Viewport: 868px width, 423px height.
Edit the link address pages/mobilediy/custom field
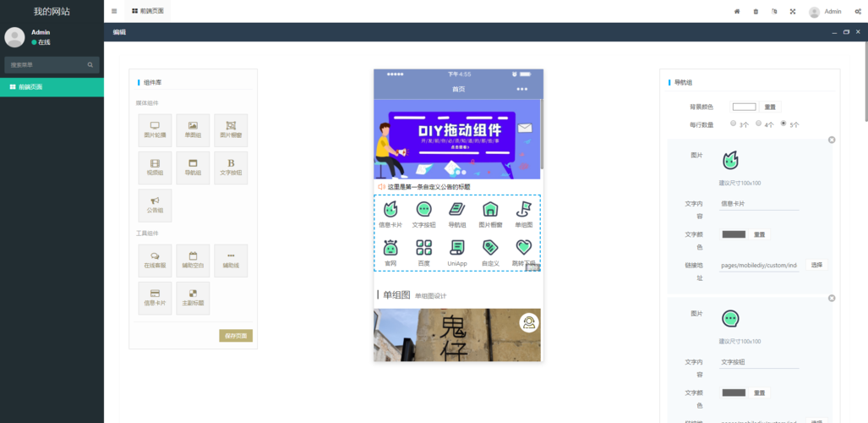759,266
